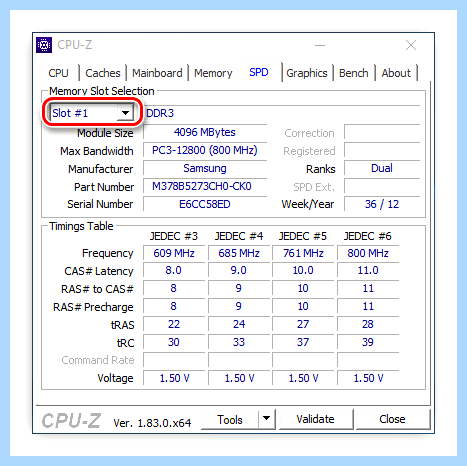Switch to the CPU tab
The height and width of the screenshot is (466, 467).
[x=58, y=73]
